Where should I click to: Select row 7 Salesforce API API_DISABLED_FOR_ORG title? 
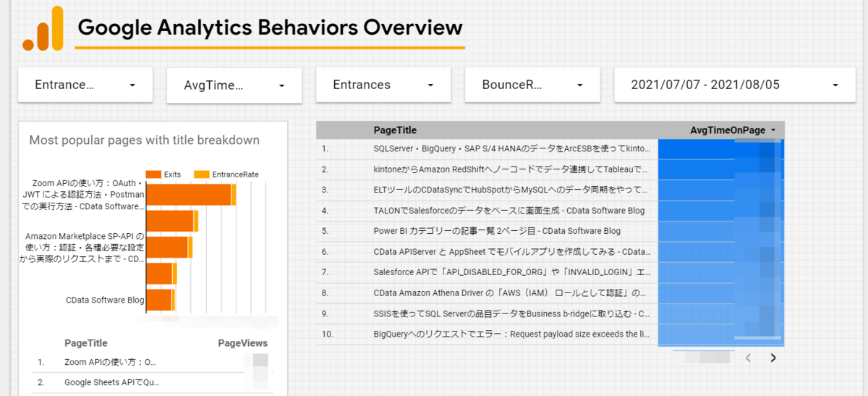point(511,272)
